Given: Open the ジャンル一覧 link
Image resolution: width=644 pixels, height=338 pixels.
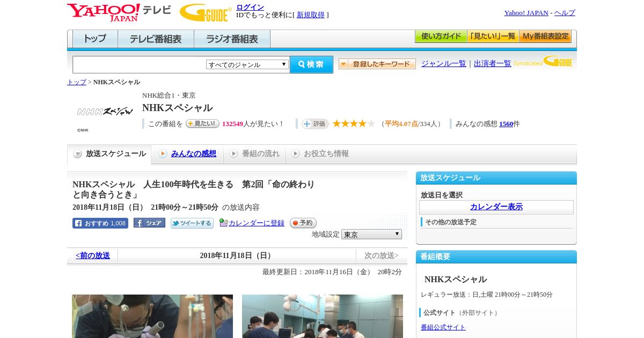Looking at the screenshot, I should (x=444, y=64).
